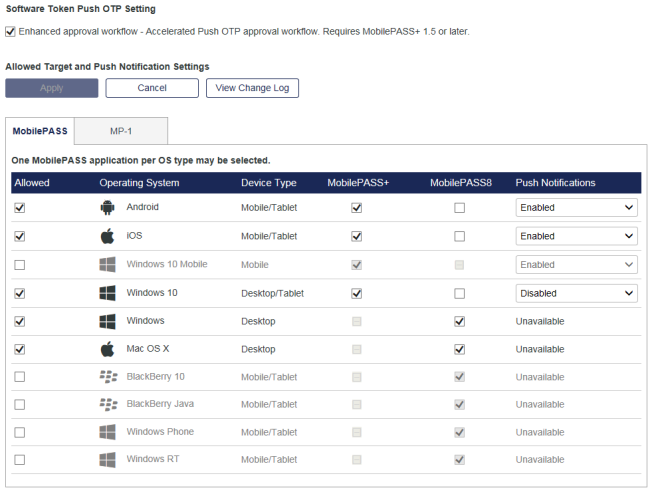Viewport: 652px width, 492px height.
Task: Check the Allowed box for Windows Phone
Action: 20,433
